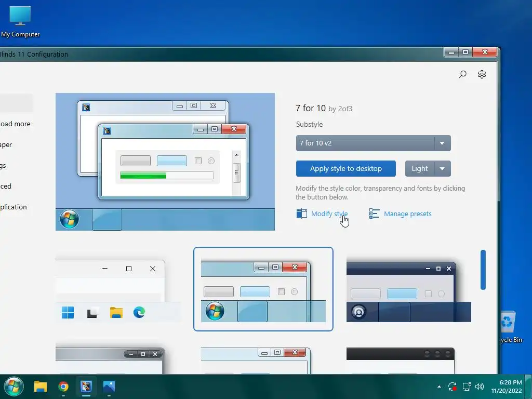
Task: Close the WindowBlinds Configuration window
Action: 485,52
